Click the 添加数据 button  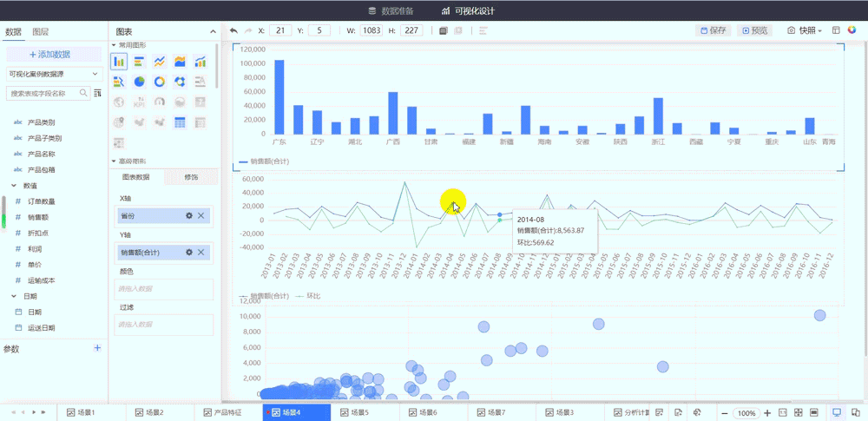point(53,54)
